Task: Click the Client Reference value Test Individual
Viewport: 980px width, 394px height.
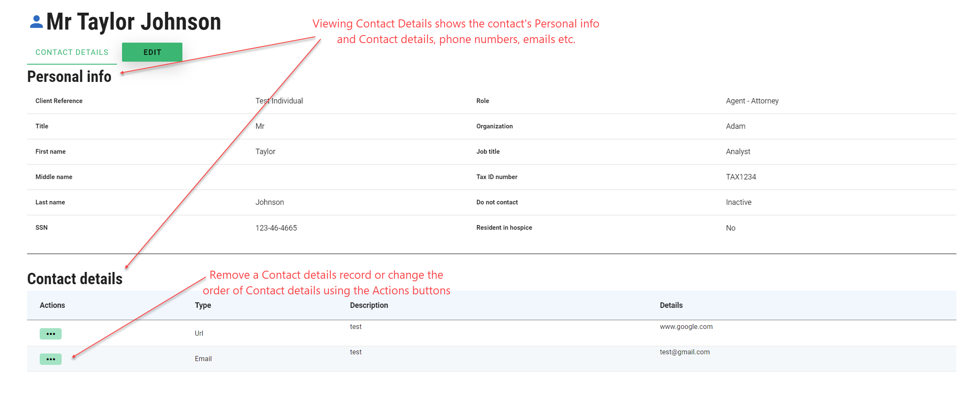Action: pyautogui.click(x=279, y=101)
